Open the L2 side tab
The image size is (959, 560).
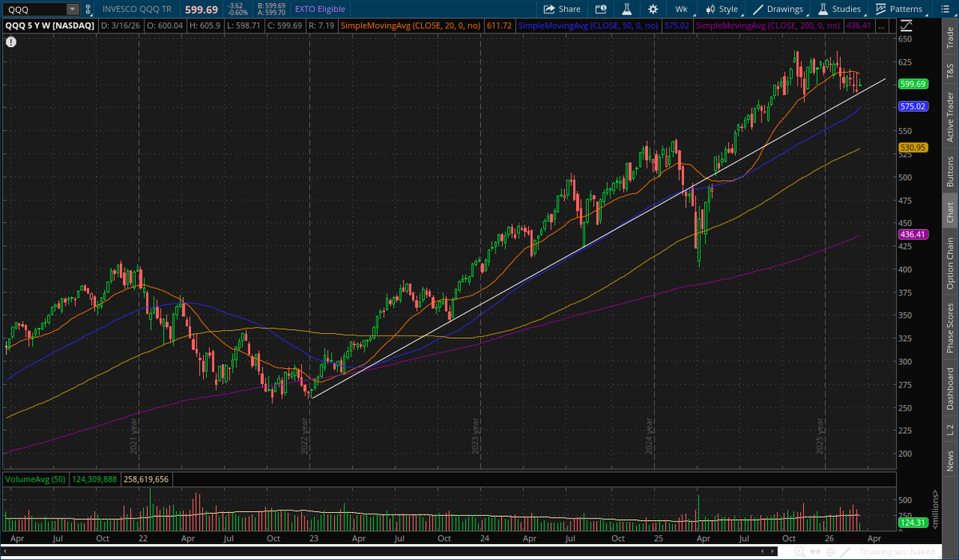click(x=949, y=430)
